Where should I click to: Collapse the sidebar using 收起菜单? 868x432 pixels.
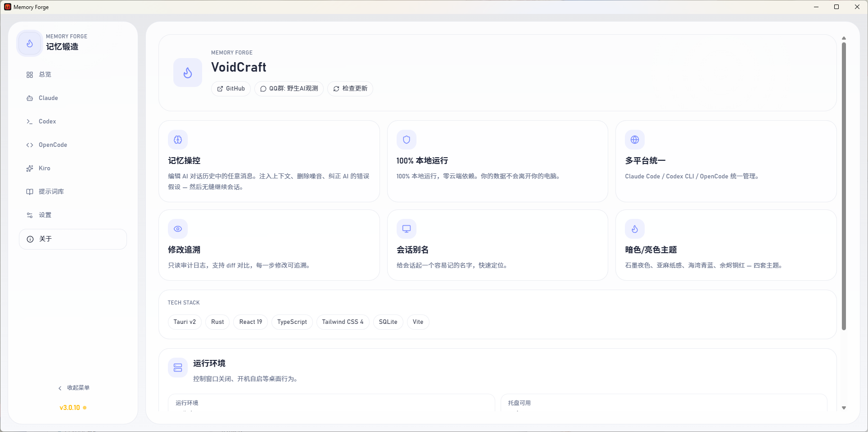coord(74,388)
